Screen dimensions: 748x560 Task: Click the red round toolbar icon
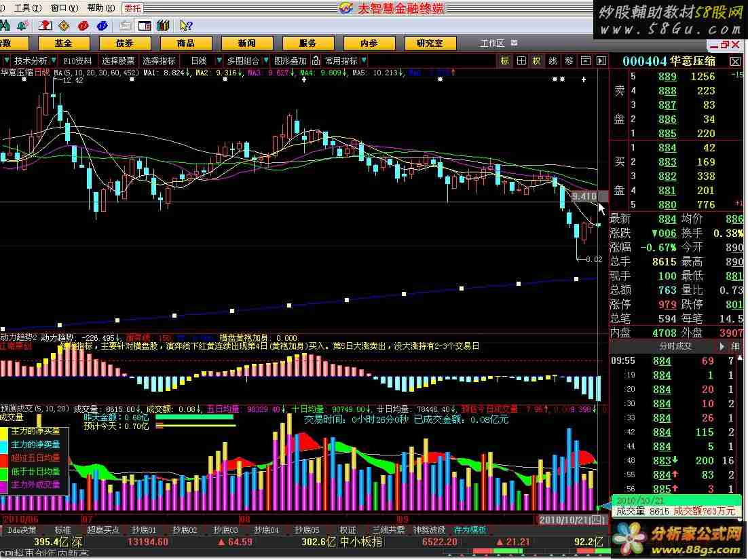83,26
